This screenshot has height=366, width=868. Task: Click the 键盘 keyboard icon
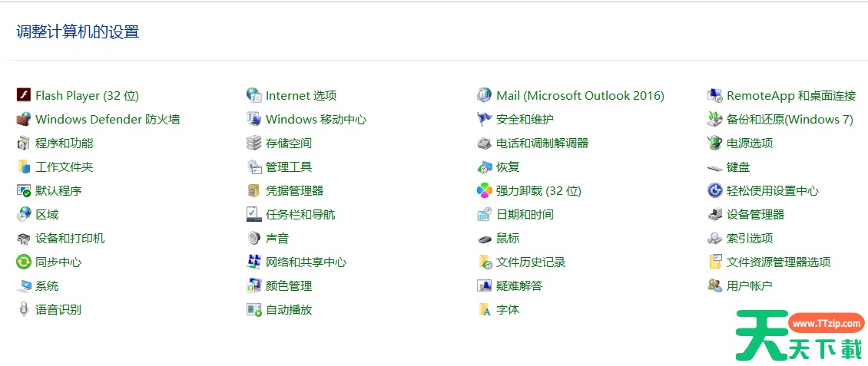(x=714, y=167)
